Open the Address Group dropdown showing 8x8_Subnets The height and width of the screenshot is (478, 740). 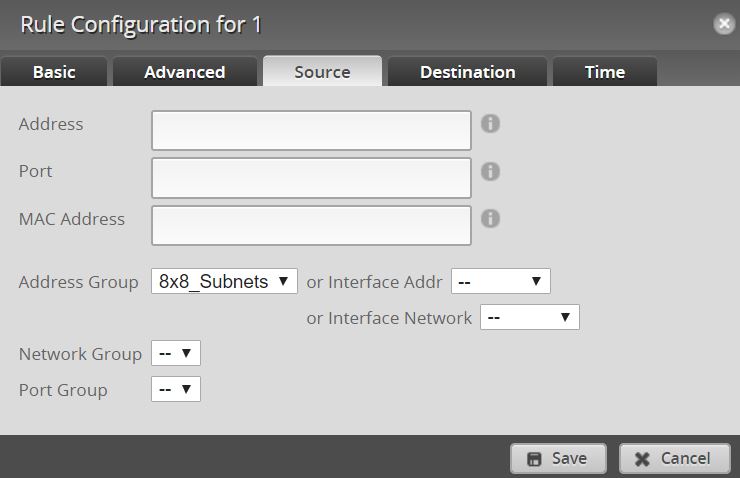tap(224, 282)
